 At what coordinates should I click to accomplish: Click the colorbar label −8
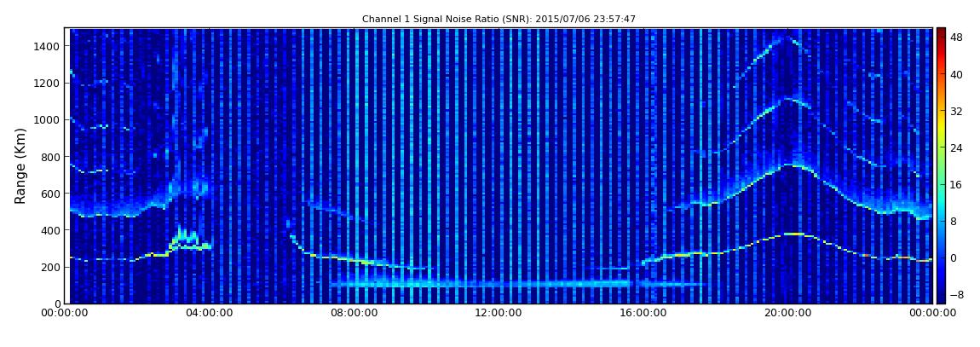[956, 294]
